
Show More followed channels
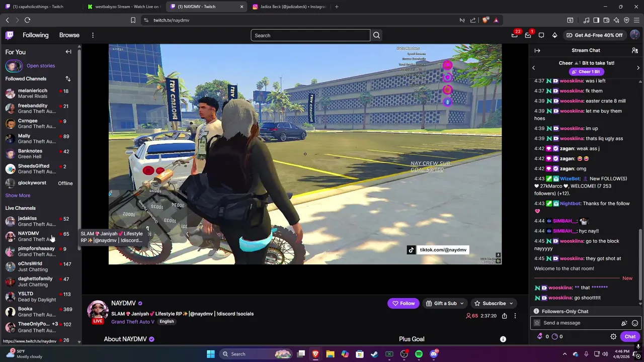click(x=18, y=196)
